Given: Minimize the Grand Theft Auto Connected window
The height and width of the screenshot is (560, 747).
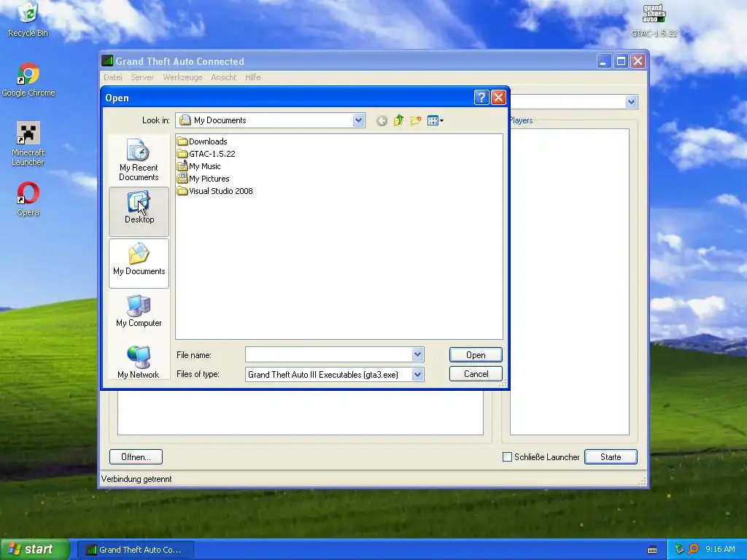Looking at the screenshot, I should pos(603,61).
